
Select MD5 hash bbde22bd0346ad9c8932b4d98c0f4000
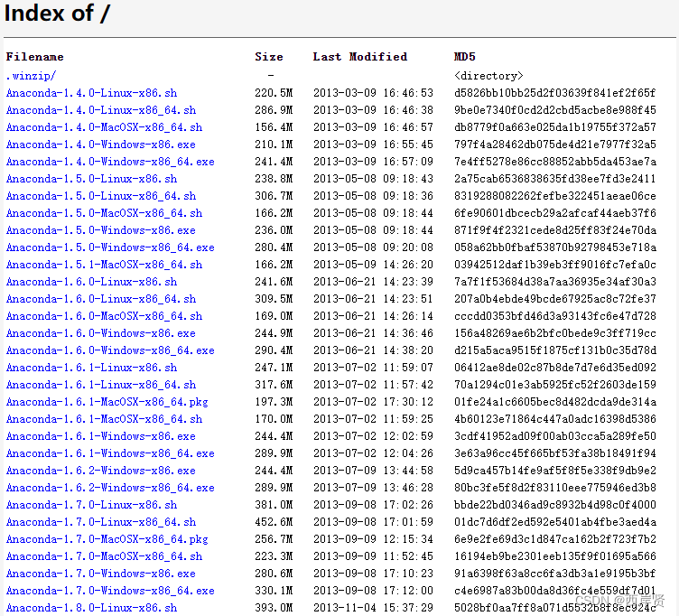coord(555,505)
